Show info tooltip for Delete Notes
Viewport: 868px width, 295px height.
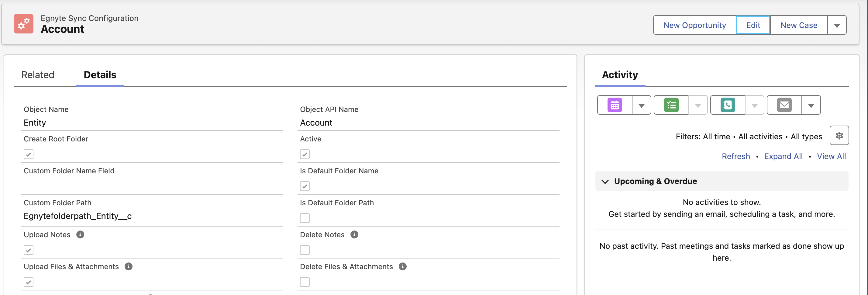pos(354,235)
